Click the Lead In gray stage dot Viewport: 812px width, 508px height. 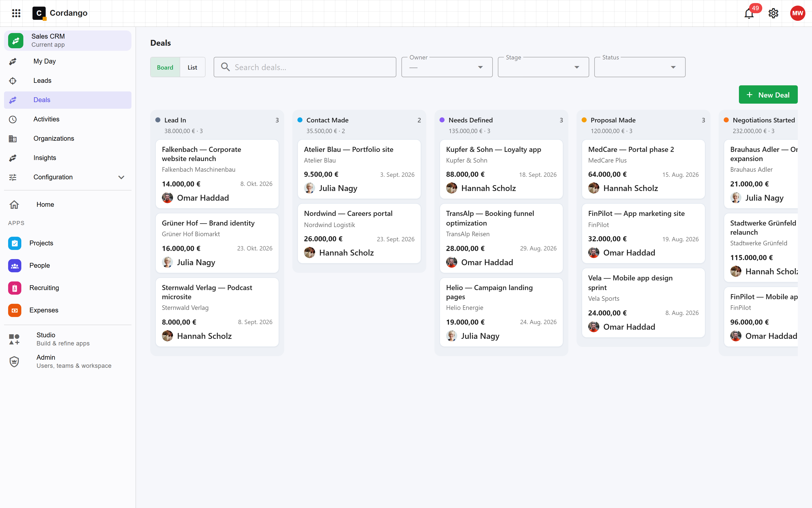pos(158,120)
